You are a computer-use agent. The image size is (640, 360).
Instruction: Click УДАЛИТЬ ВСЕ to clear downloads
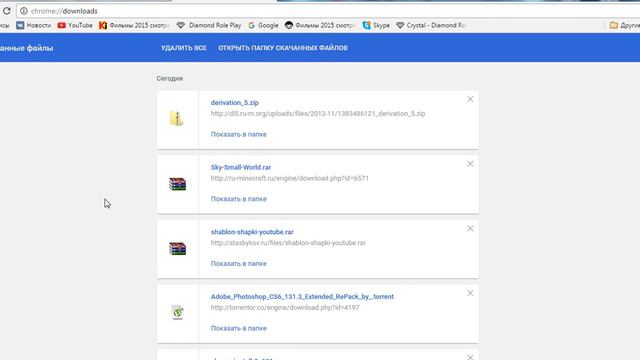184,48
